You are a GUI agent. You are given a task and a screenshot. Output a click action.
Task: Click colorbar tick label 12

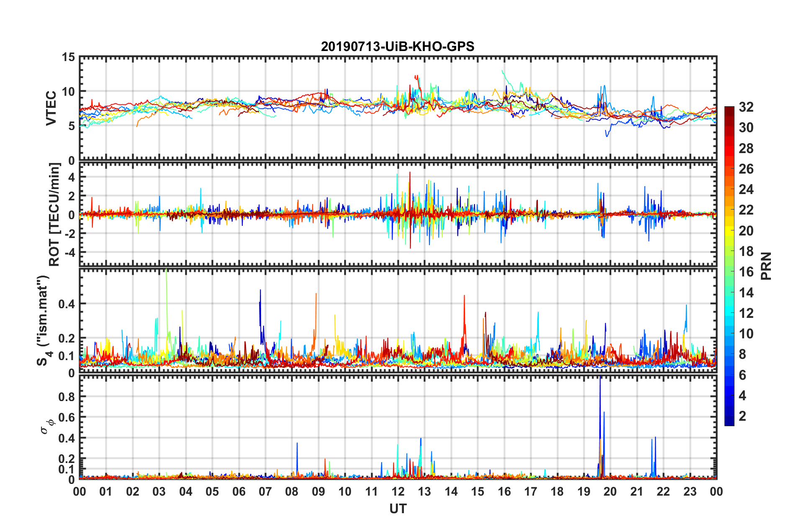click(746, 313)
